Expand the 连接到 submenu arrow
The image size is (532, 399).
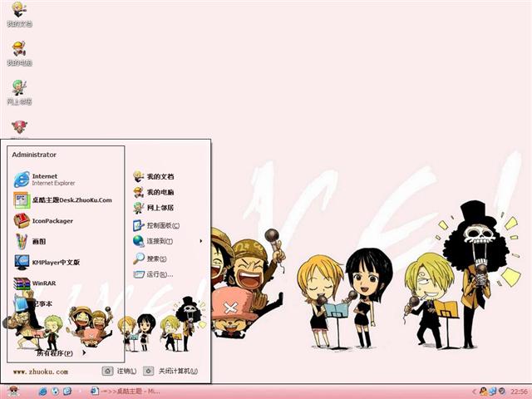(201, 241)
